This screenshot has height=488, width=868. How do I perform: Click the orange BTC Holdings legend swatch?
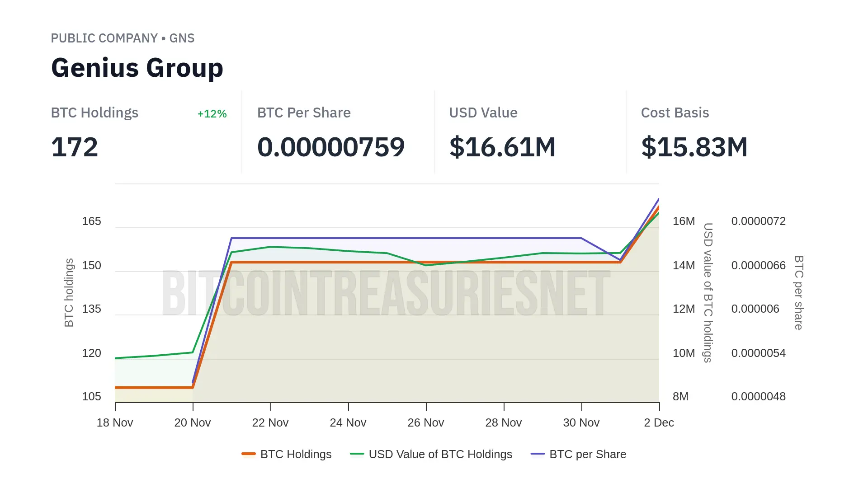click(249, 454)
